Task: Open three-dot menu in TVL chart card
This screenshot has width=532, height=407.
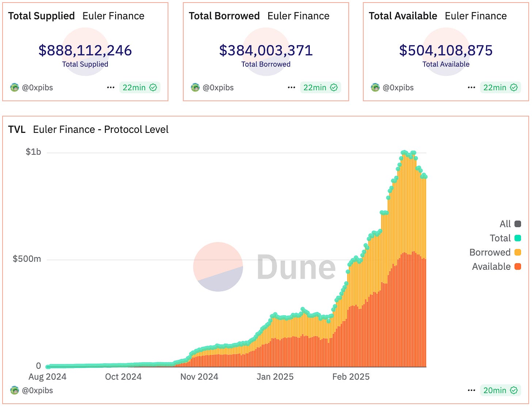Action: coord(471,391)
